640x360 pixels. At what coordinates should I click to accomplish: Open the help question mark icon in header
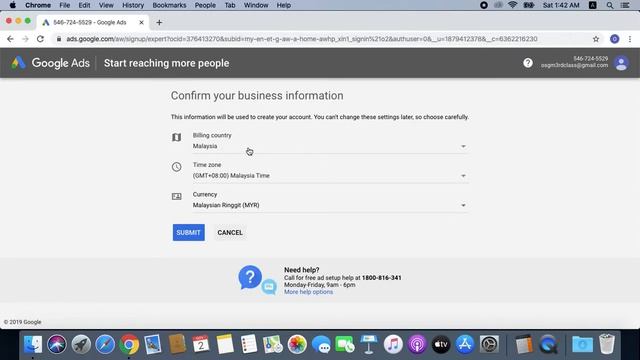tap(528, 63)
